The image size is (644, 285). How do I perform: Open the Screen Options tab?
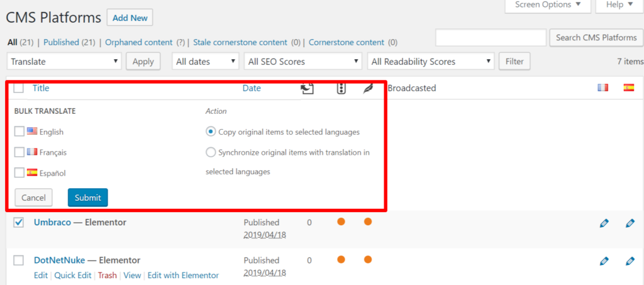[x=548, y=5]
